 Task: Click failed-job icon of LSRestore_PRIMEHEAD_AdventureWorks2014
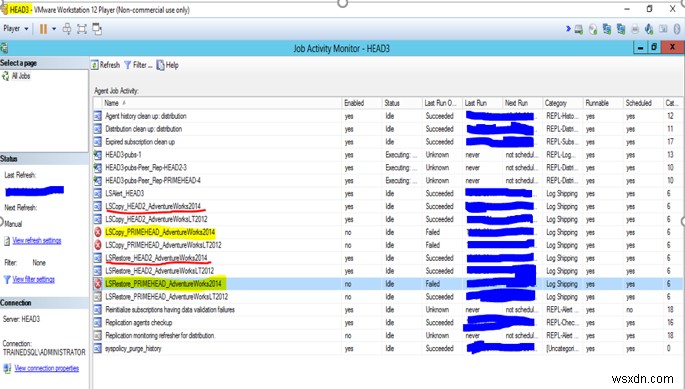pyautogui.click(x=98, y=284)
